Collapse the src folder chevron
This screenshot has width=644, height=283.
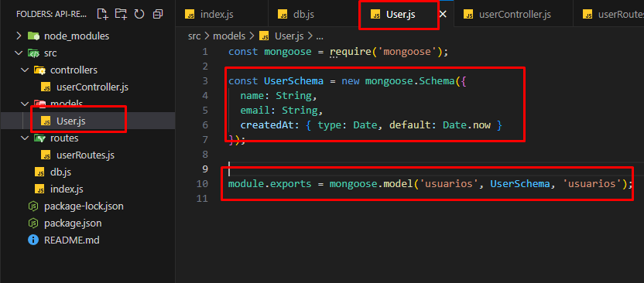pyautogui.click(x=19, y=53)
